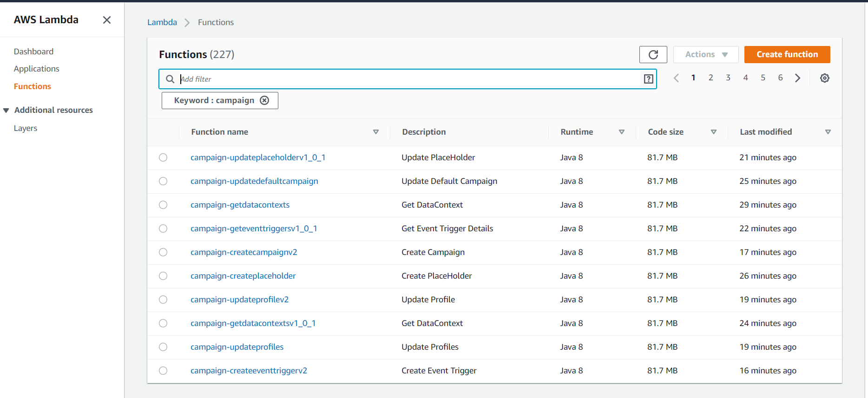This screenshot has width=868, height=398.
Task: Click the previous page arrow
Action: (676, 78)
